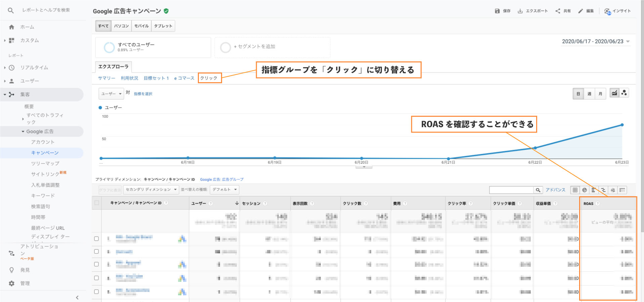Screen dimensions: 644x302
Task: Click the June 21 chart data point
Action: (448, 158)
